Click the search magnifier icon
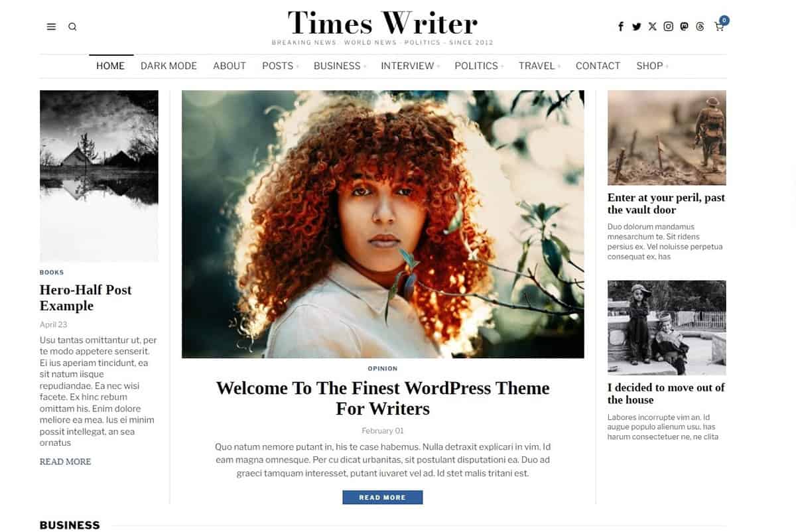This screenshot has width=796, height=532. (x=72, y=27)
